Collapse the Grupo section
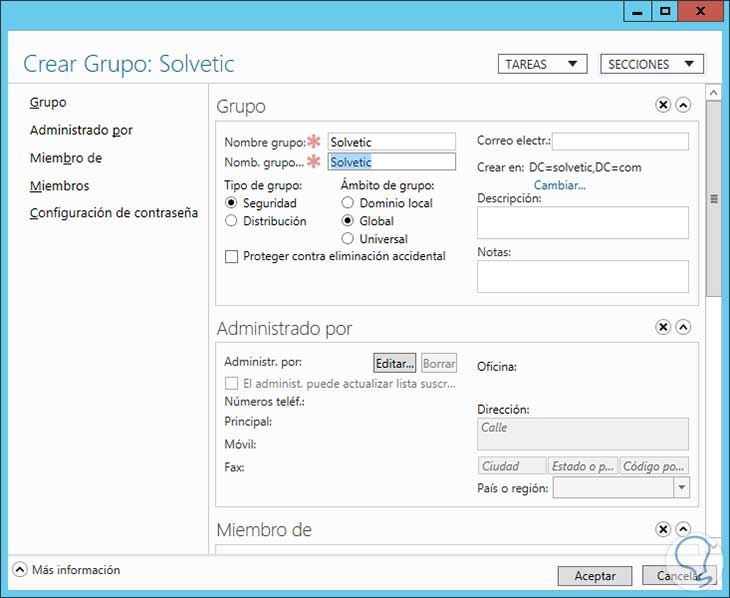This screenshot has width=730, height=598. (683, 105)
